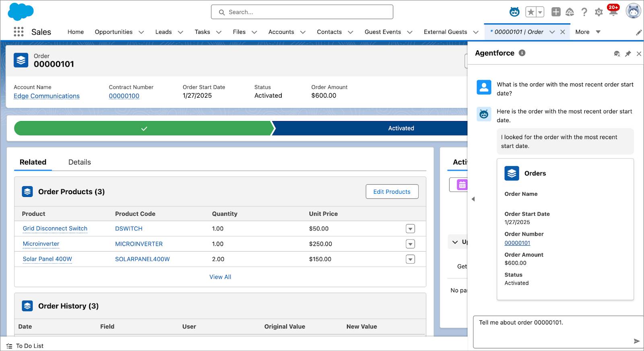
Task: Open row actions for Microinverter
Action: [x=410, y=244]
